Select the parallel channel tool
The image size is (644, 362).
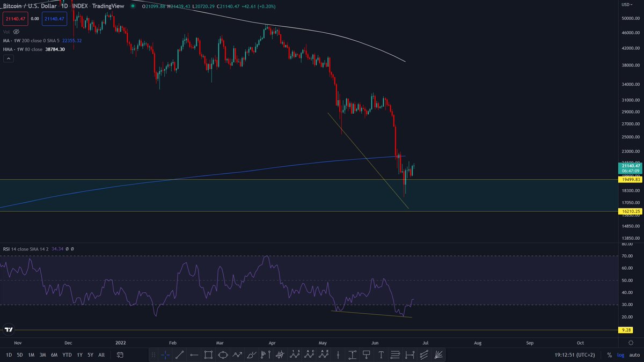tap(424, 354)
